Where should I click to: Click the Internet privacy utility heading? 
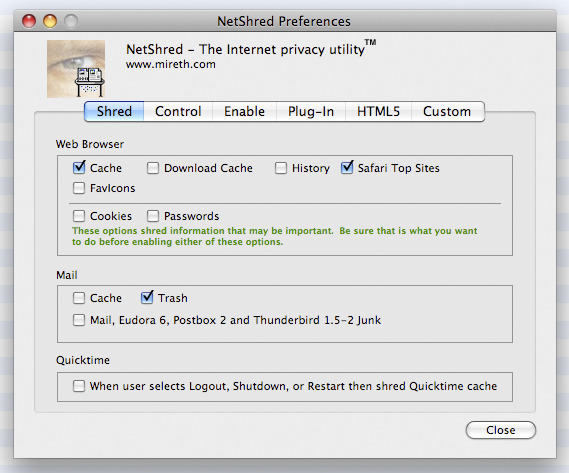251,49
